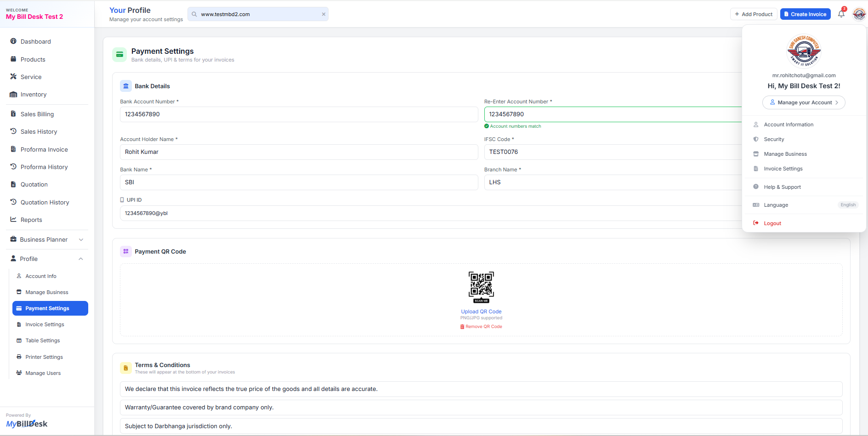Click the My Bill Desk Test 2 title
Viewport: 868px width, 436px height.
point(34,17)
